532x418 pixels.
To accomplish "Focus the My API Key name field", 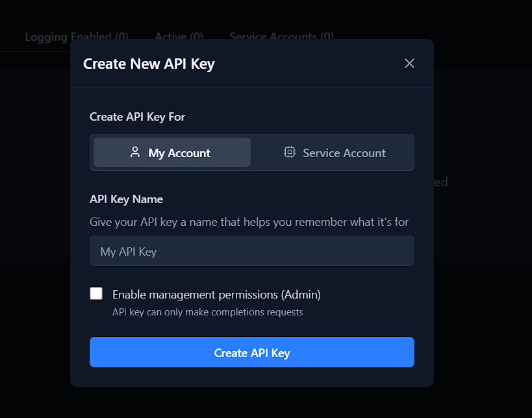I will pyautogui.click(x=252, y=251).
